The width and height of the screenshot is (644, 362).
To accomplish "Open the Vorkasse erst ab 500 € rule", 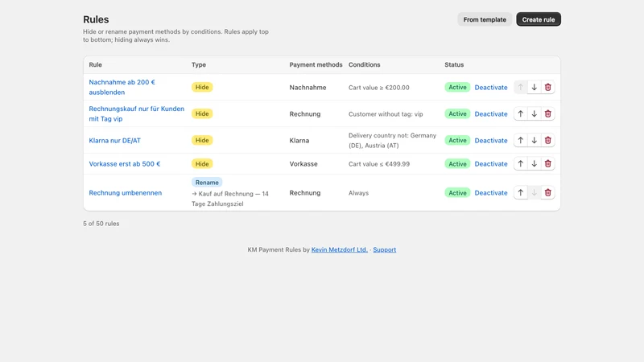I will pyautogui.click(x=125, y=164).
